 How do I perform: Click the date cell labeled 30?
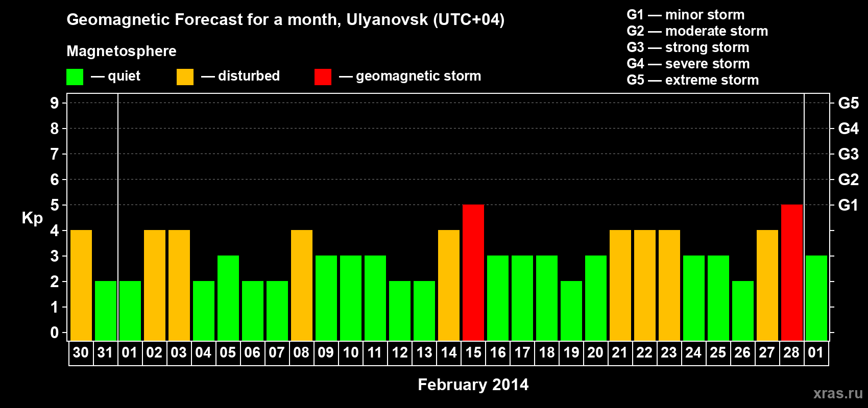(81, 353)
